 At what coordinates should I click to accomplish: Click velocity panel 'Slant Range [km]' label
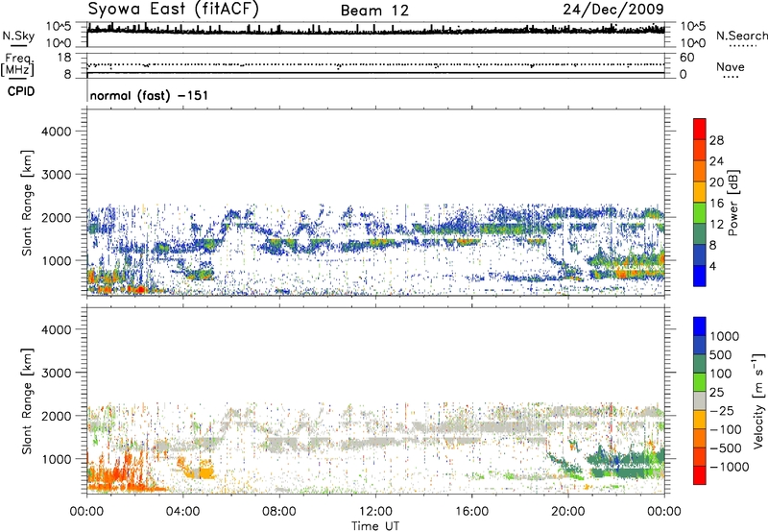click(27, 401)
